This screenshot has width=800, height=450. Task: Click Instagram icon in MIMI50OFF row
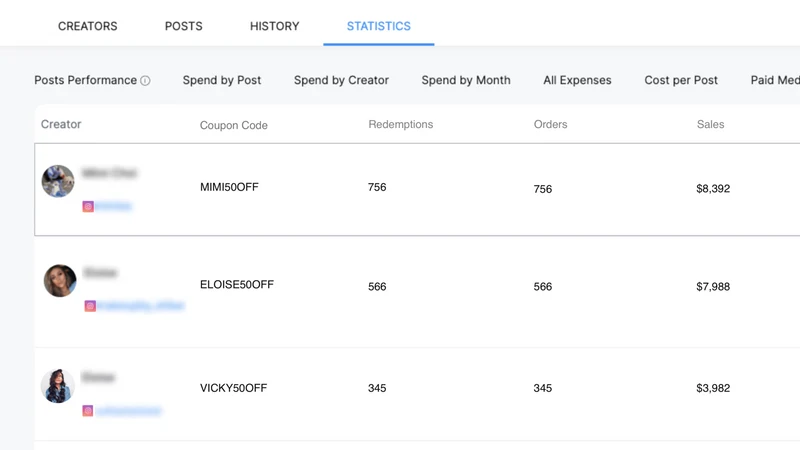(88, 206)
